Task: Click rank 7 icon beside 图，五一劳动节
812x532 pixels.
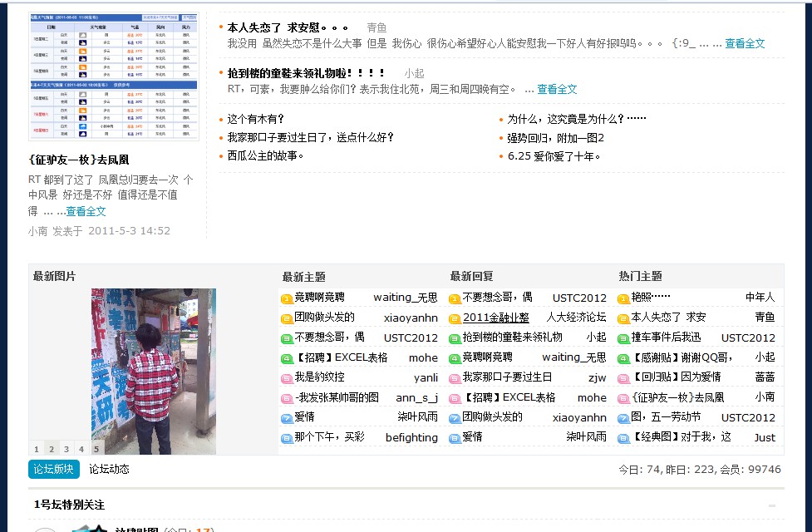Action: pos(623,418)
